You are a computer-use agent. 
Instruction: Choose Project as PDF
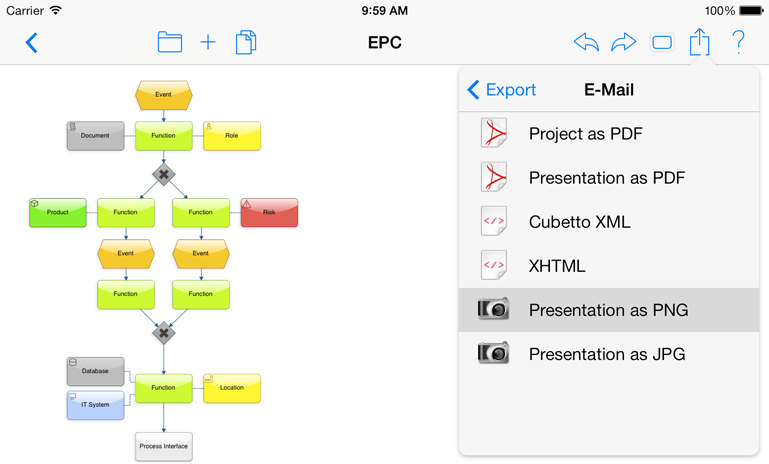(x=609, y=133)
